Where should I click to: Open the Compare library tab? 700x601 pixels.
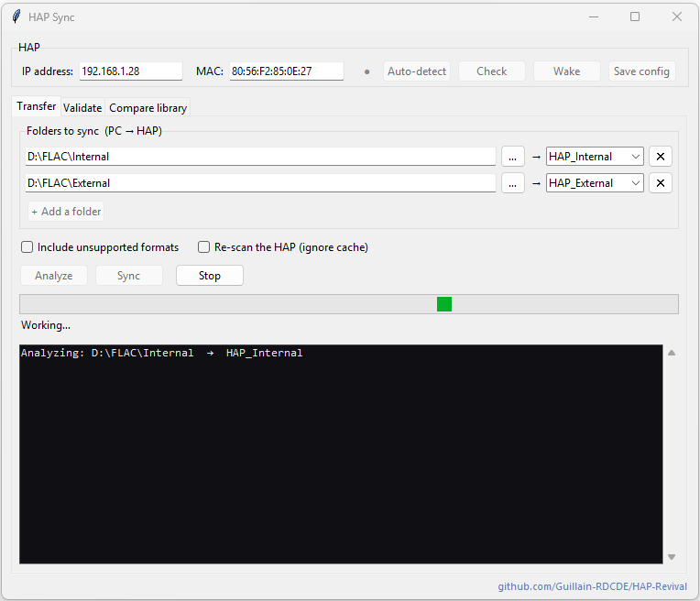[x=148, y=108]
